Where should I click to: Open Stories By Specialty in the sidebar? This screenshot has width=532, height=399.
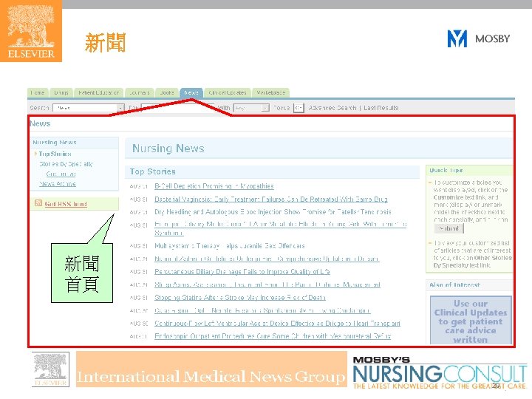(66, 164)
